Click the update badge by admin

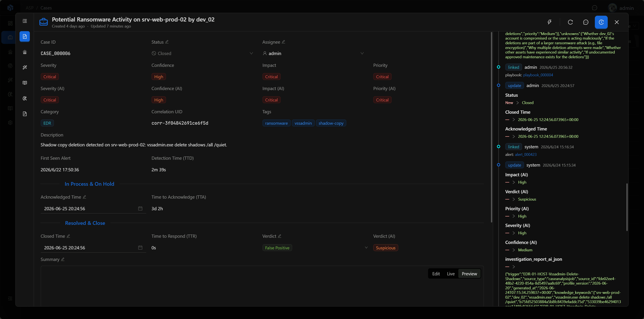[x=515, y=85]
